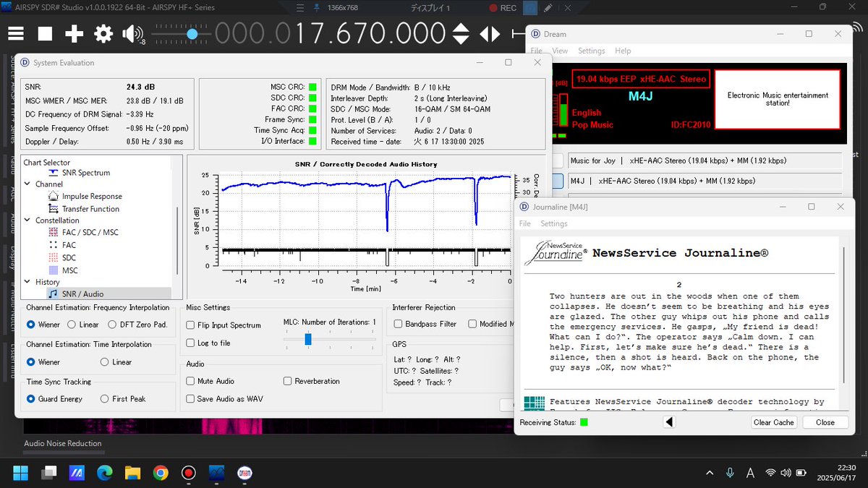Open Microsoft Edge from taskbar
The height and width of the screenshot is (488, 868).
[x=105, y=473]
